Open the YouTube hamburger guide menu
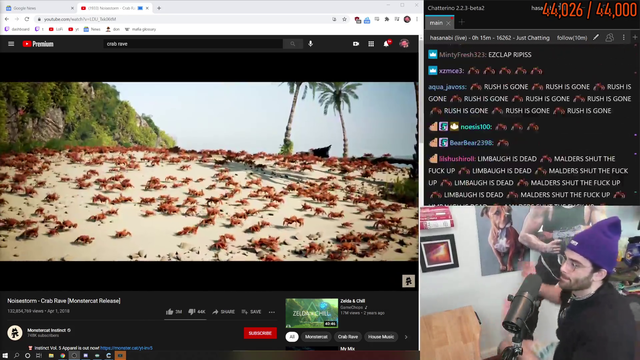Screen dimensions: 640x360 [x=11, y=44]
